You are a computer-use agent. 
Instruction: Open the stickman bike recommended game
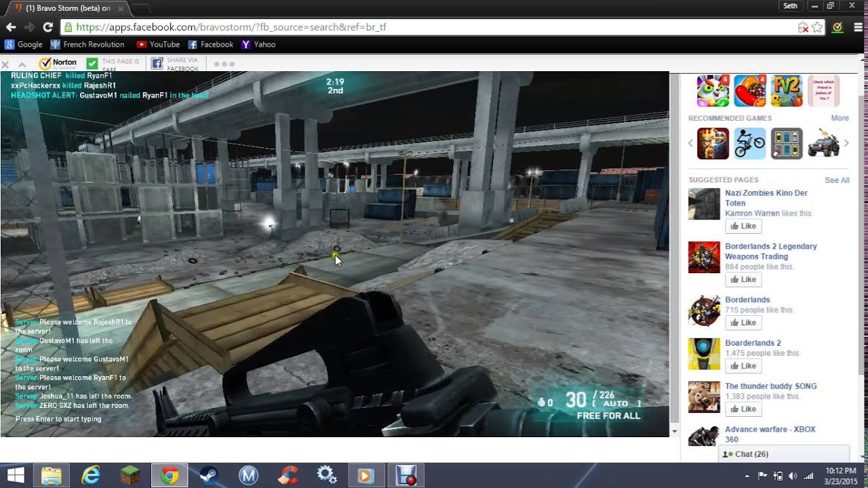click(x=749, y=143)
